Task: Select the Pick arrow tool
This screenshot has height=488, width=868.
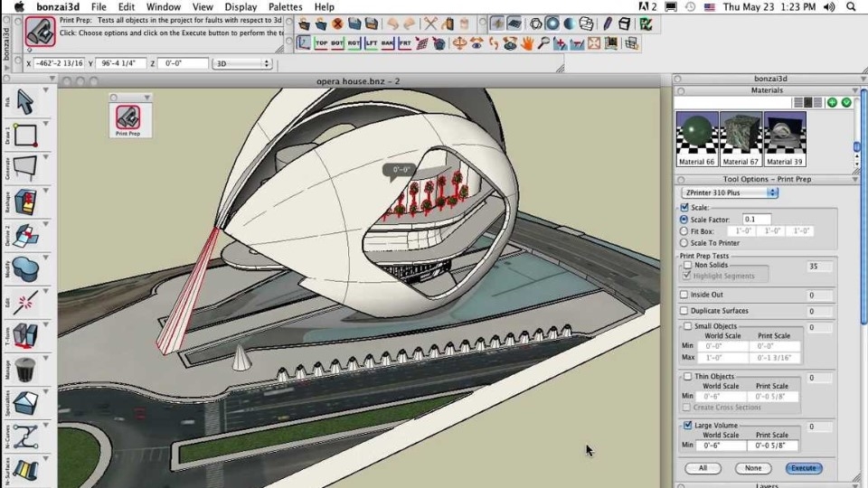Action: click(25, 102)
